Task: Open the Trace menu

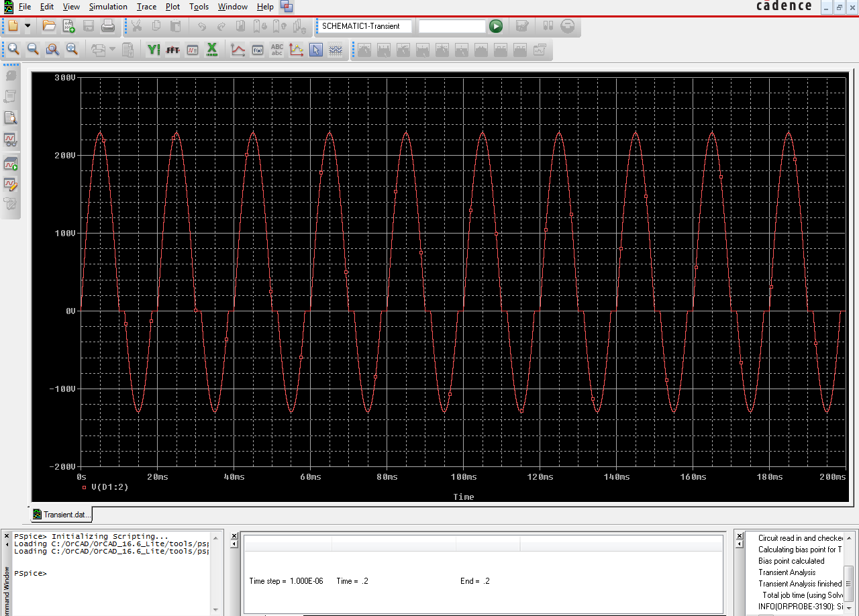Action: click(x=146, y=7)
